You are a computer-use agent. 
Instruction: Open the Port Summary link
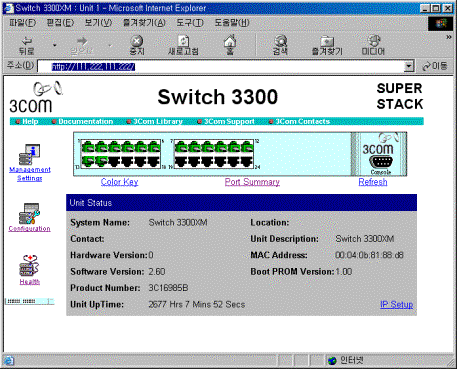[x=252, y=182]
